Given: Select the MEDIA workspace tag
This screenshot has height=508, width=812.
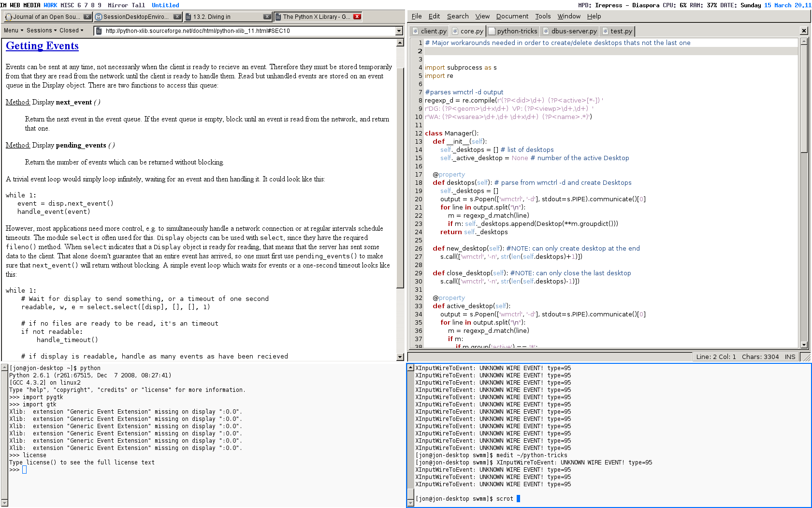Looking at the screenshot, I should [x=32, y=5].
